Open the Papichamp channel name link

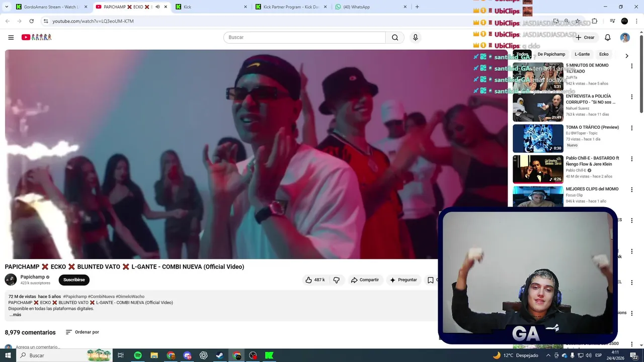pyautogui.click(x=33, y=277)
